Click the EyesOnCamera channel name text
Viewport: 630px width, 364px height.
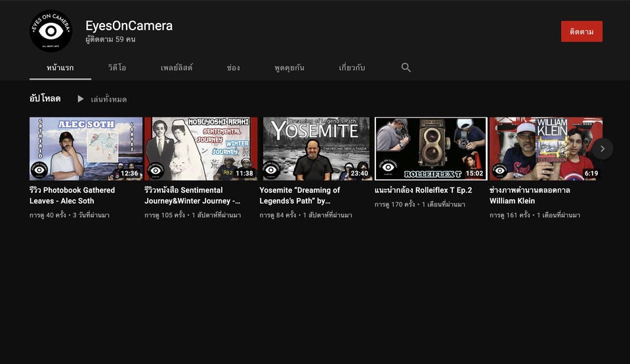coord(129,26)
